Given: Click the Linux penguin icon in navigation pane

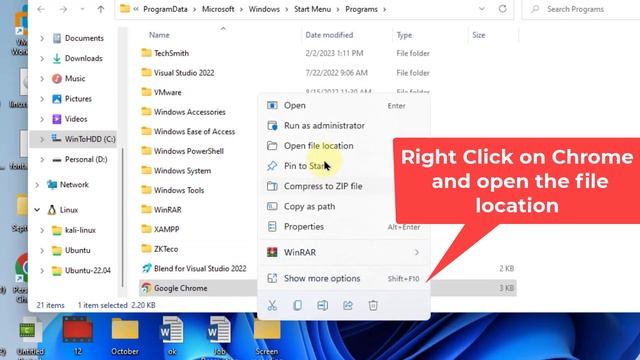Looking at the screenshot, I should pyautogui.click(x=52, y=210).
